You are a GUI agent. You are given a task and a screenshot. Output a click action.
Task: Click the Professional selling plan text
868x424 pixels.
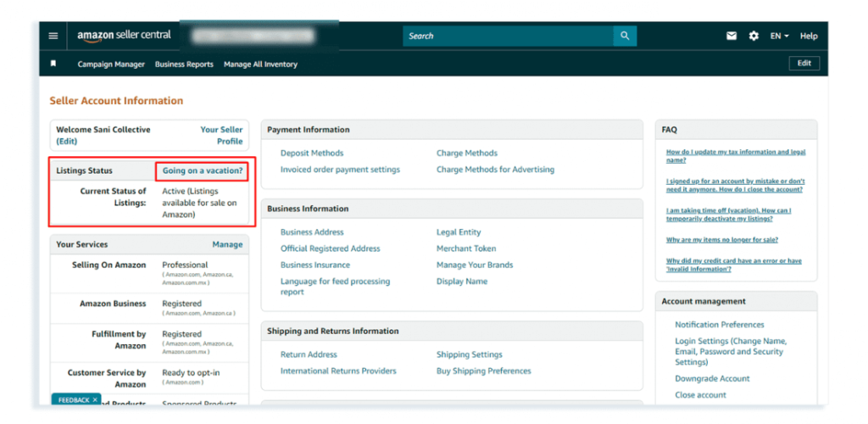coord(185,265)
